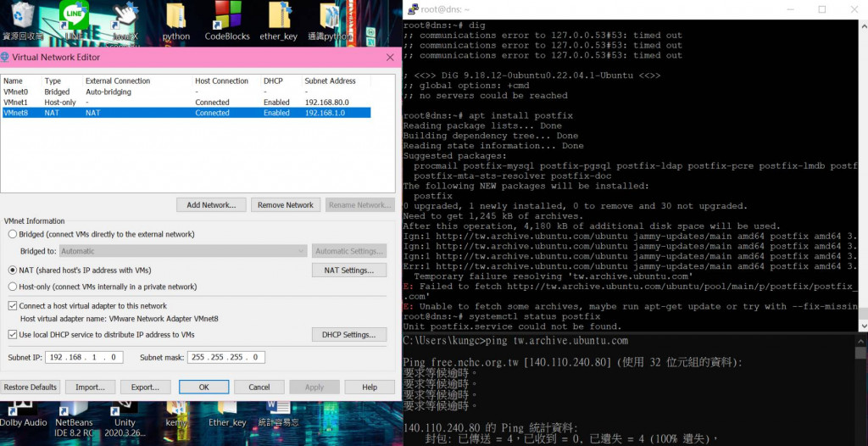Viewport: 868px width, 446px height.
Task: Click the Apply button
Action: pyautogui.click(x=314, y=387)
